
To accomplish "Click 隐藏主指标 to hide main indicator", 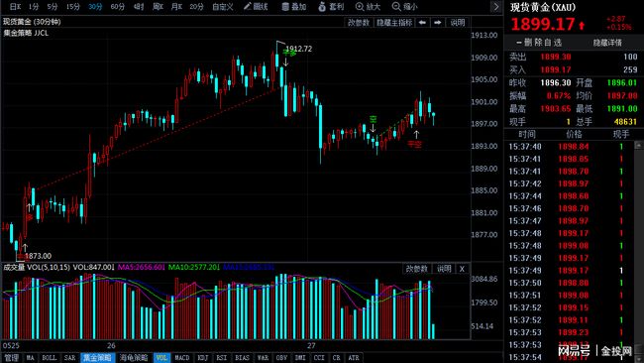I will pyautogui.click(x=394, y=22).
